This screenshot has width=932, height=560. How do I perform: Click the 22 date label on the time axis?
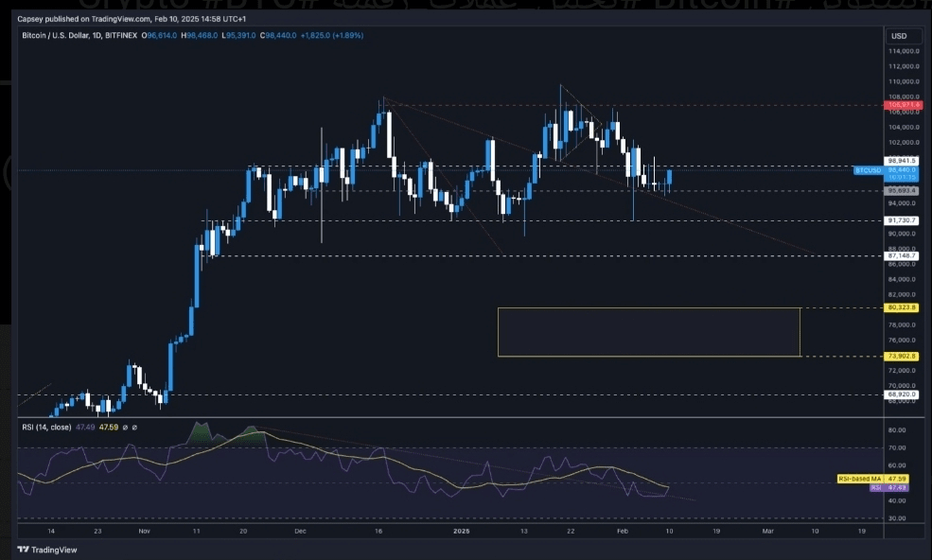pyautogui.click(x=571, y=531)
